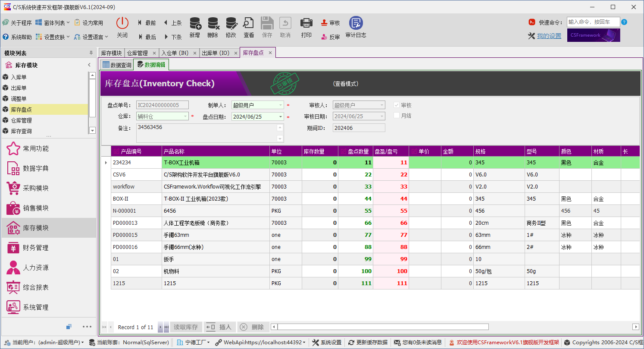Jump to last record with 最后

pyautogui.click(x=147, y=37)
